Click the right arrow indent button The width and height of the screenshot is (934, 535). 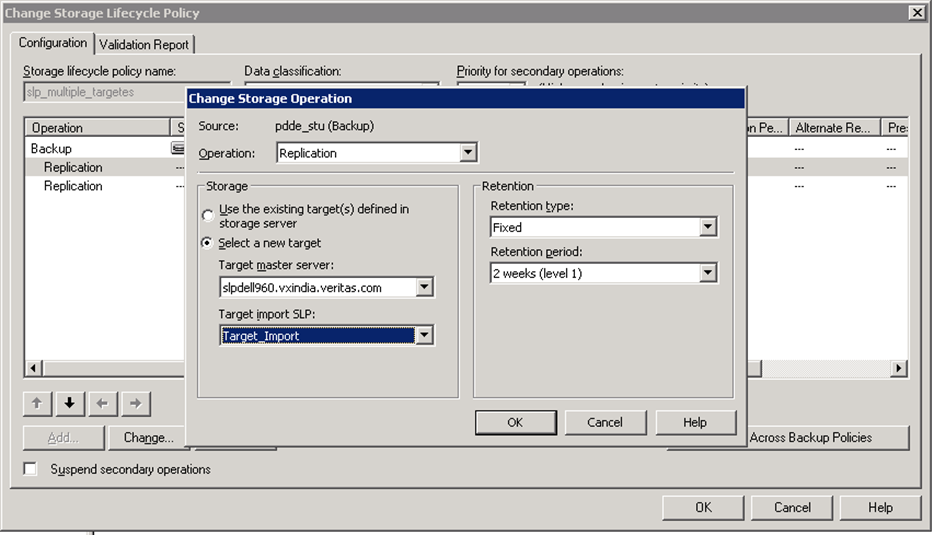click(x=135, y=403)
